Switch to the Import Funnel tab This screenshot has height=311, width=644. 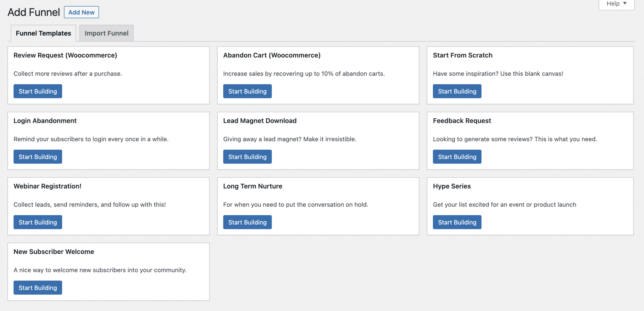click(x=106, y=33)
